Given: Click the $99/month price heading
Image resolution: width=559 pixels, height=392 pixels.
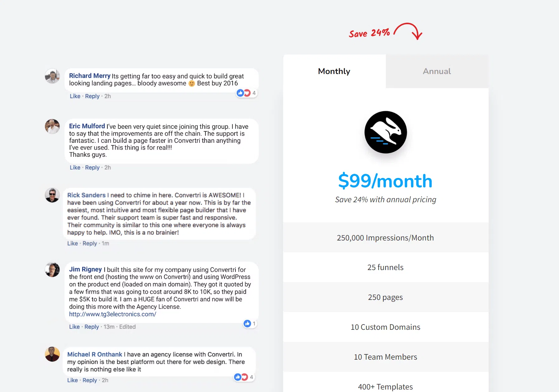Looking at the screenshot, I should coord(385,181).
